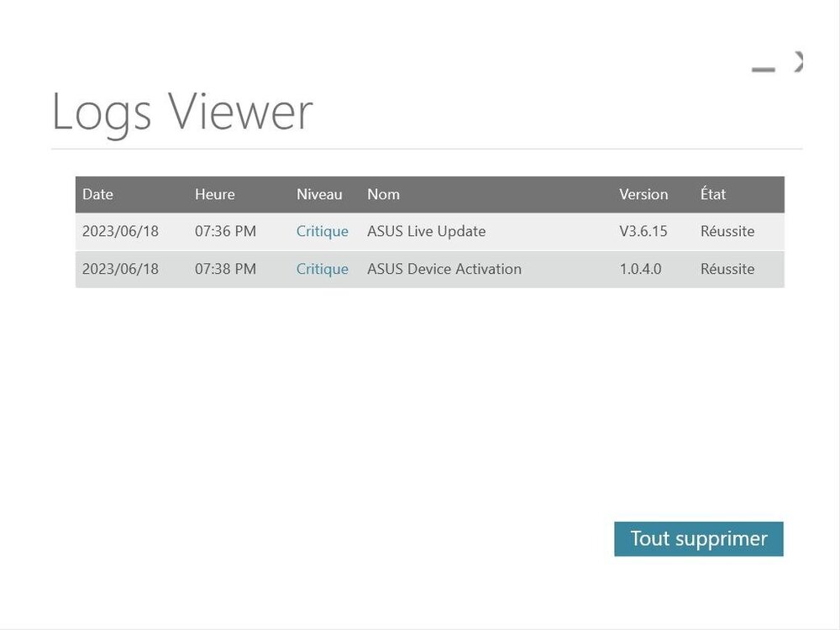Select the ASUS Device Activation name cell
Image resolution: width=840 pixels, height=630 pixels.
click(x=444, y=269)
